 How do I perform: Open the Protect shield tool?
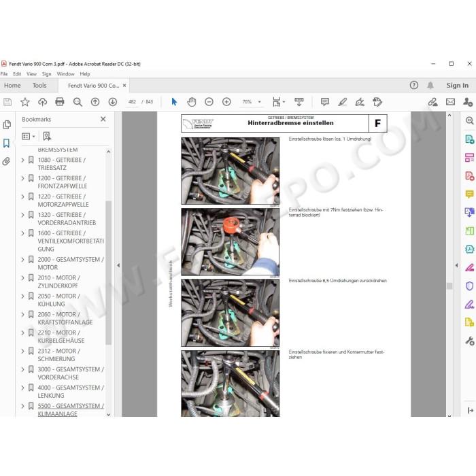click(469, 286)
